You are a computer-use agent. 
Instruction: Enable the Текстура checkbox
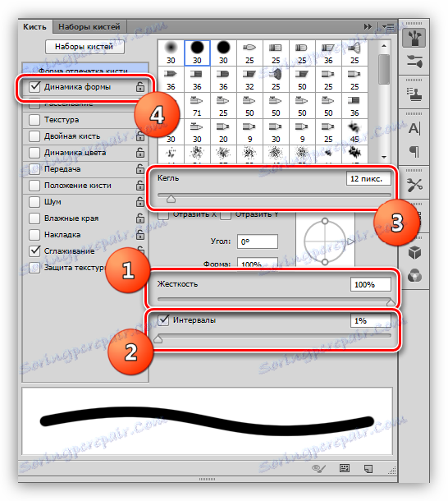point(34,120)
